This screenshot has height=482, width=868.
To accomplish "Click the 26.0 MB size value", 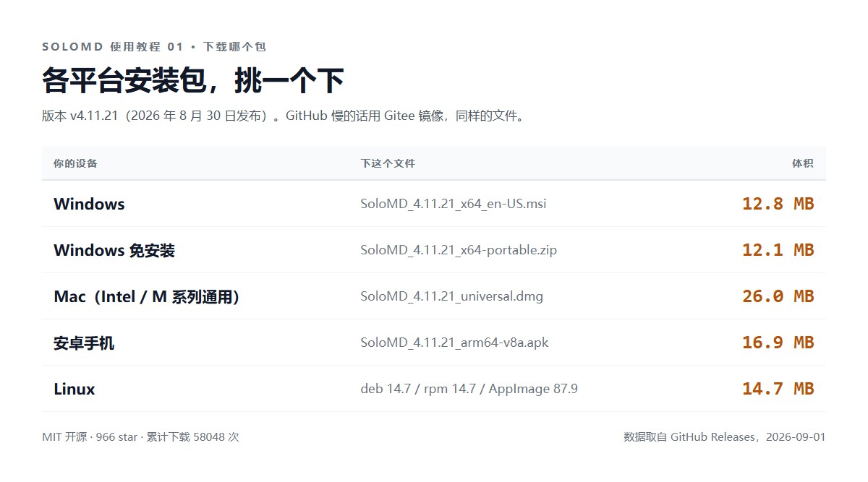I will [778, 296].
